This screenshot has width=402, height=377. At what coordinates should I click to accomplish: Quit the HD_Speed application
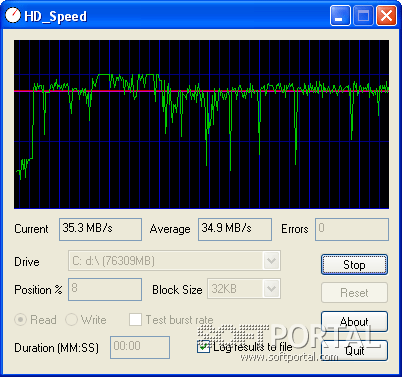354,350
